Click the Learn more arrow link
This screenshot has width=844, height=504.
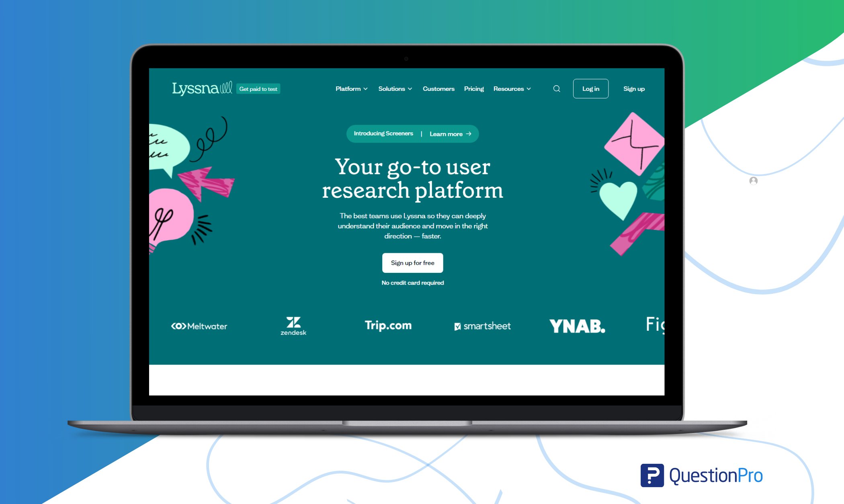(x=449, y=134)
